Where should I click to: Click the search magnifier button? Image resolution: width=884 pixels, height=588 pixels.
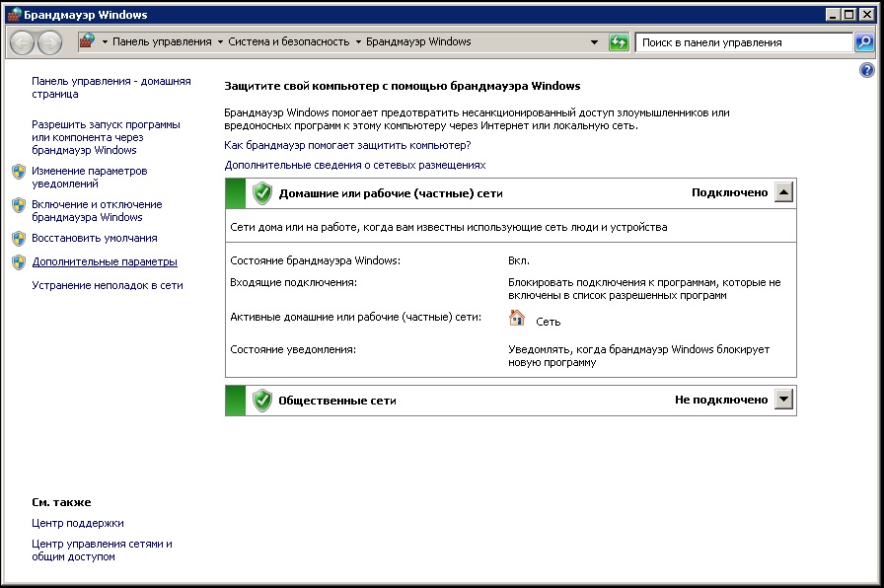click(x=864, y=42)
